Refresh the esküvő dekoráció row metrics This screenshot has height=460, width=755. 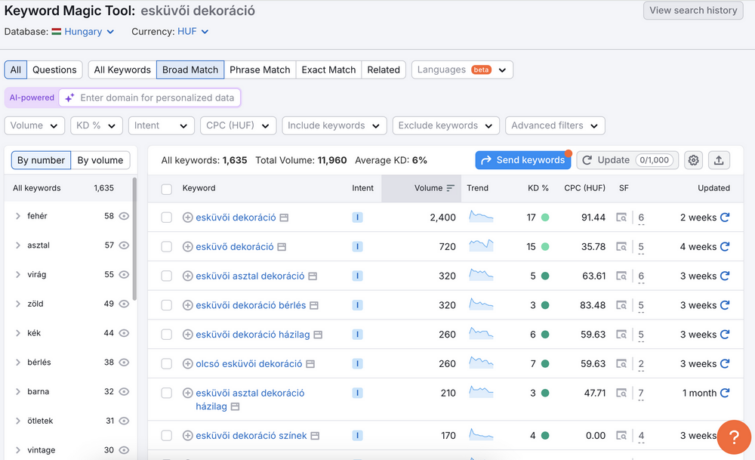point(725,247)
